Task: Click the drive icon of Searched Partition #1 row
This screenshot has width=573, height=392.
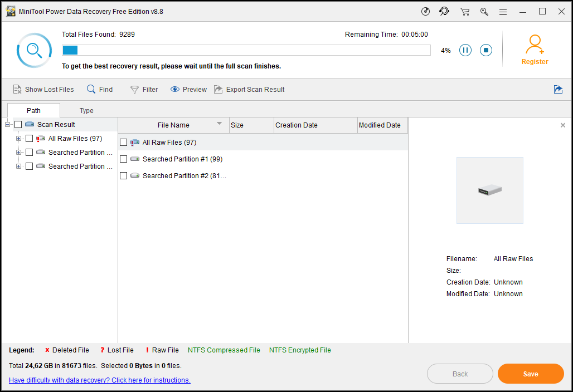Action: (x=135, y=159)
